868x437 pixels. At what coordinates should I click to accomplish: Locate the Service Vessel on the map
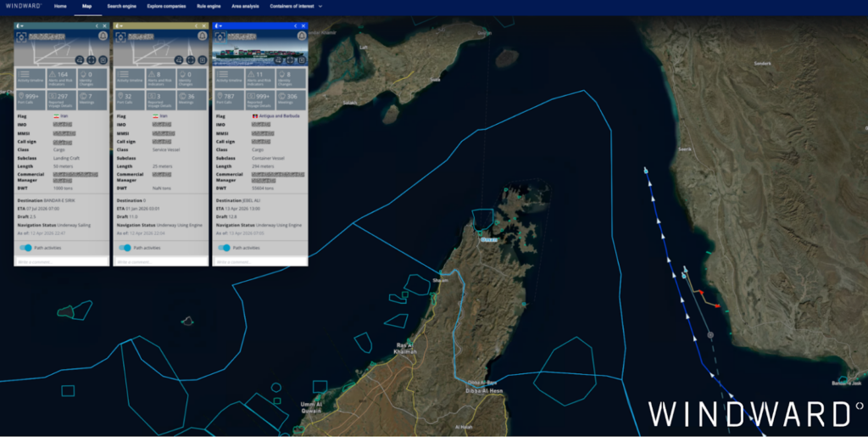pos(120,36)
